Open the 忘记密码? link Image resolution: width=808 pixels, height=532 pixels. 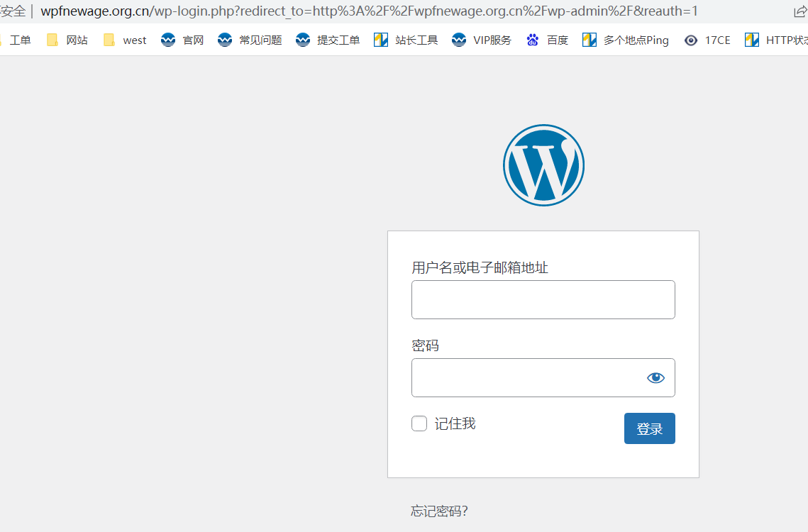coord(439,511)
